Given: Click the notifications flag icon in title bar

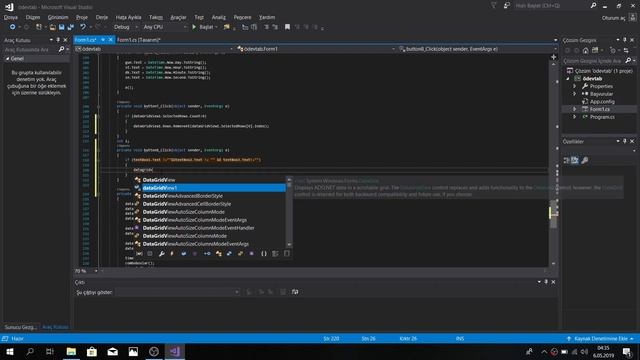Looking at the screenshot, I should click(494, 6).
